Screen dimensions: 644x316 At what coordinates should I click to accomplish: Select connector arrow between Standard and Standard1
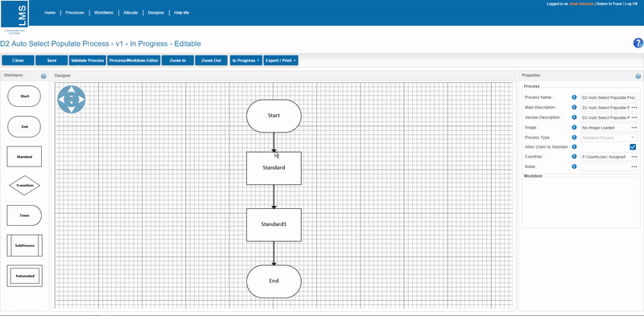click(x=274, y=196)
